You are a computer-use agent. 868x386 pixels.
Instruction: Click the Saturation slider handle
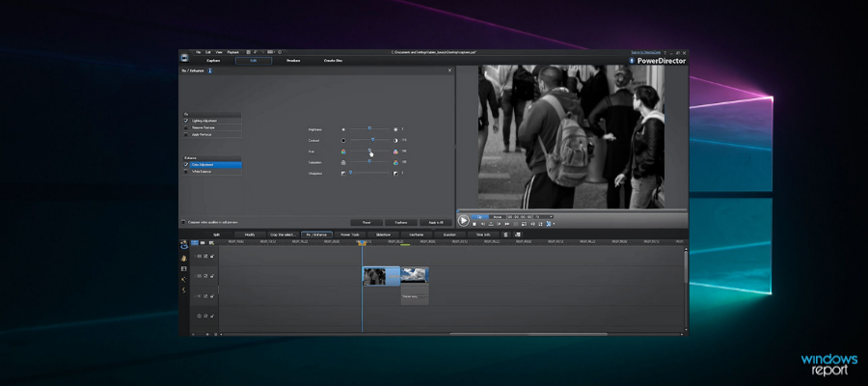(x=369, y=161)
